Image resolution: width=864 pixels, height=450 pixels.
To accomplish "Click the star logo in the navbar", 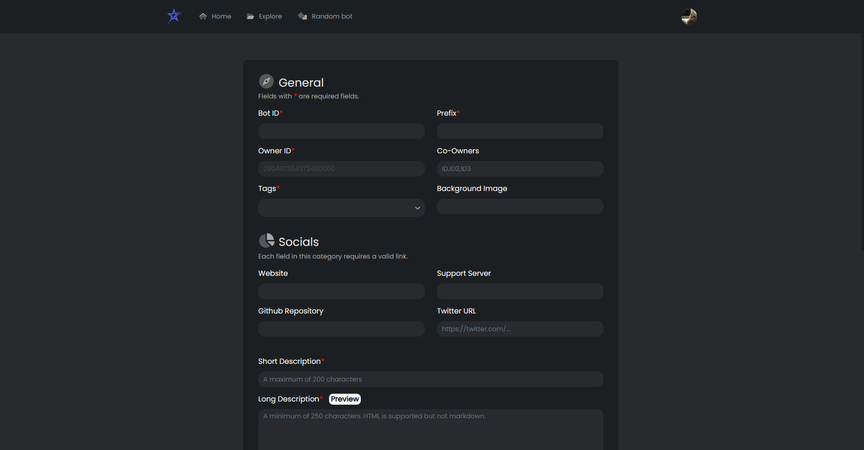I will 174,16.
